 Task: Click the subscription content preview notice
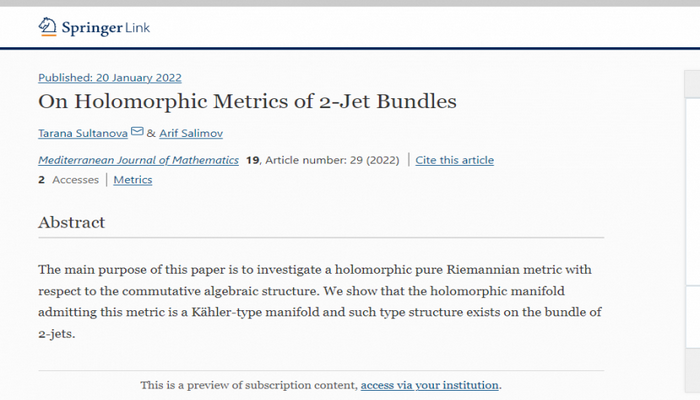(249, 385)
